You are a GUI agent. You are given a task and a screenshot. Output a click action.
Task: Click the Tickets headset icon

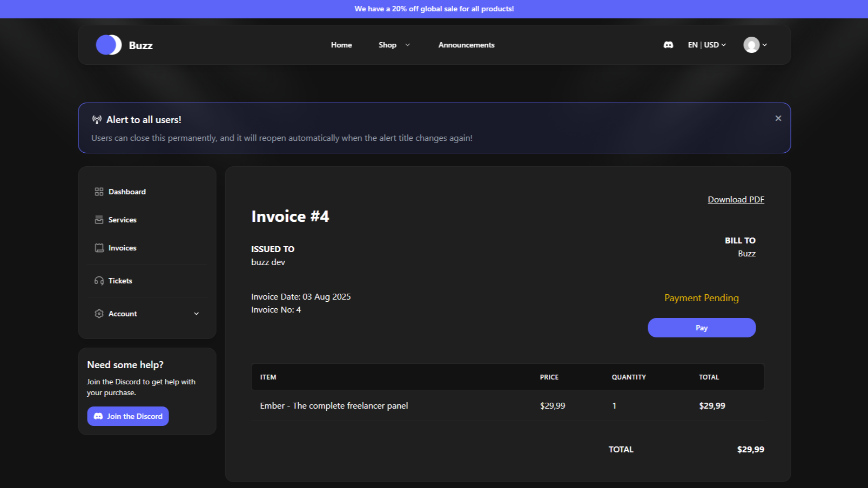tap(99, 281)
